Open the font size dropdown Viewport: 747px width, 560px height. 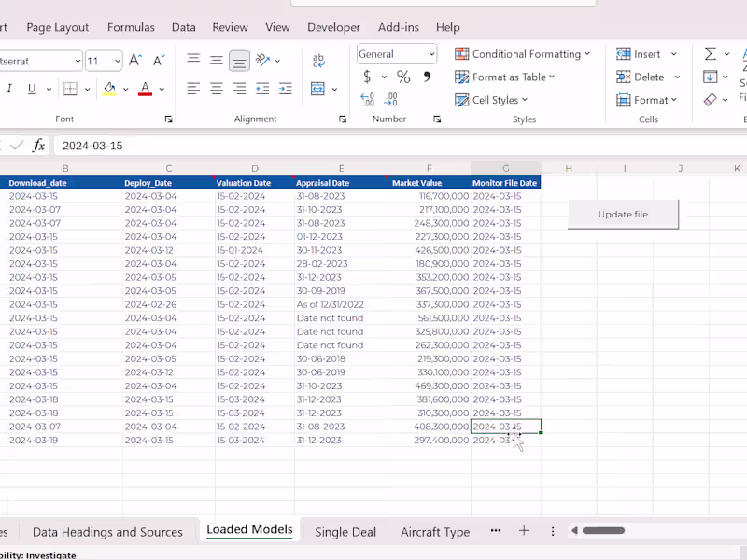pyautogui.click(x=117, y=61)
